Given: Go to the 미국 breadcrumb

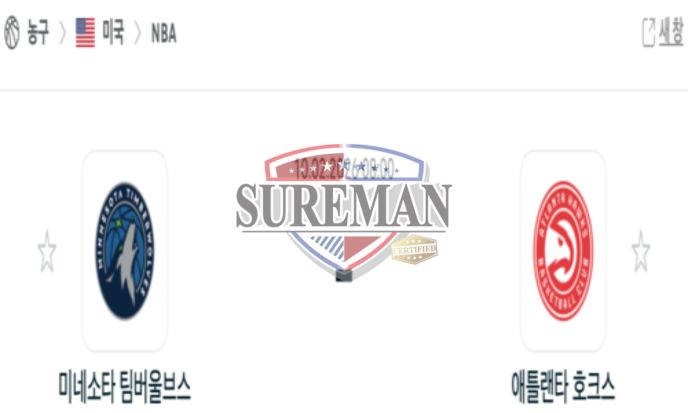Looking at the screenshot, I should 113,32.
